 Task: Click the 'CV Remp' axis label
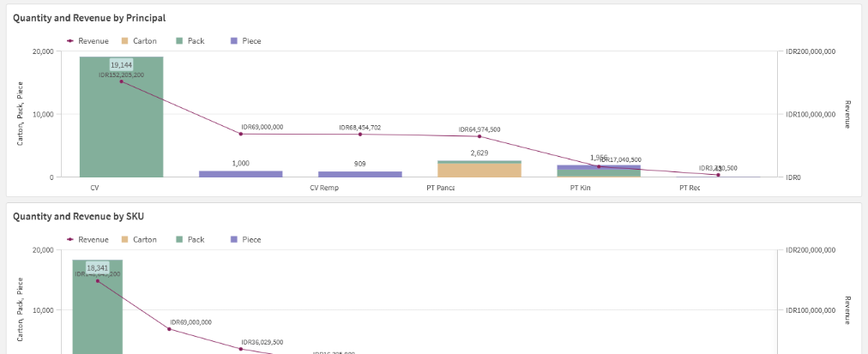[324, 188]
